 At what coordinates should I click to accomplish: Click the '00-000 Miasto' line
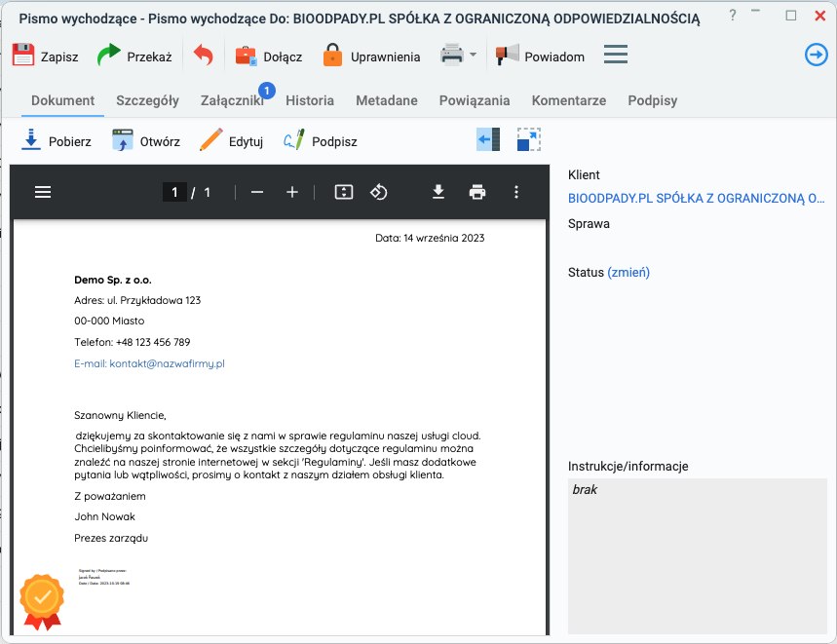109,322
